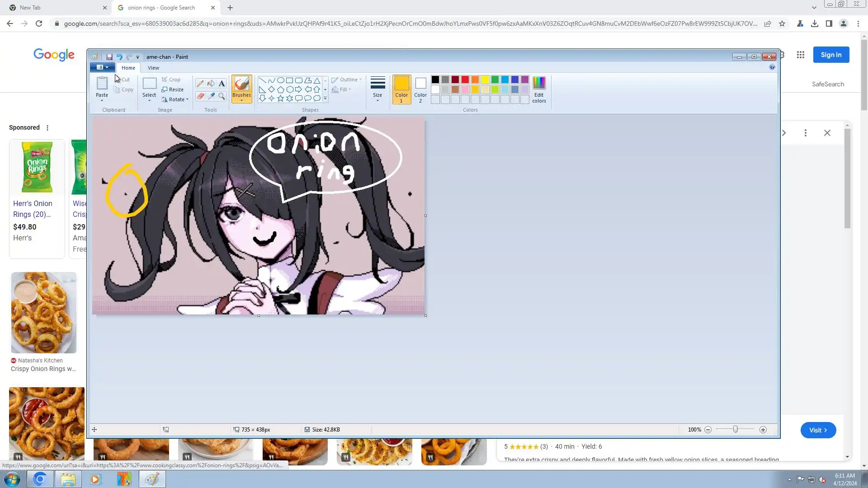The image size is (868, 488).
Task: Switch to the View ribbon tab
Action: tap(153, 68)
